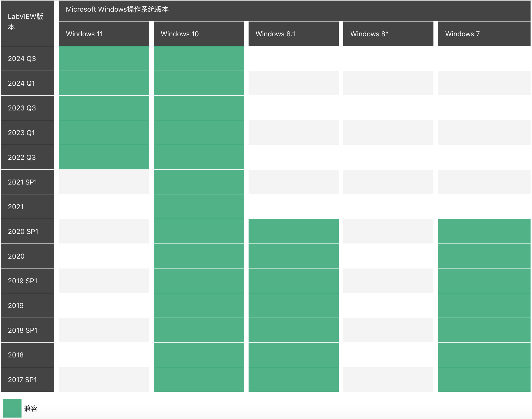The height and width of the screenshot is (419, 532).
Task: Click the 2019 row label
Action: (27, 305)
